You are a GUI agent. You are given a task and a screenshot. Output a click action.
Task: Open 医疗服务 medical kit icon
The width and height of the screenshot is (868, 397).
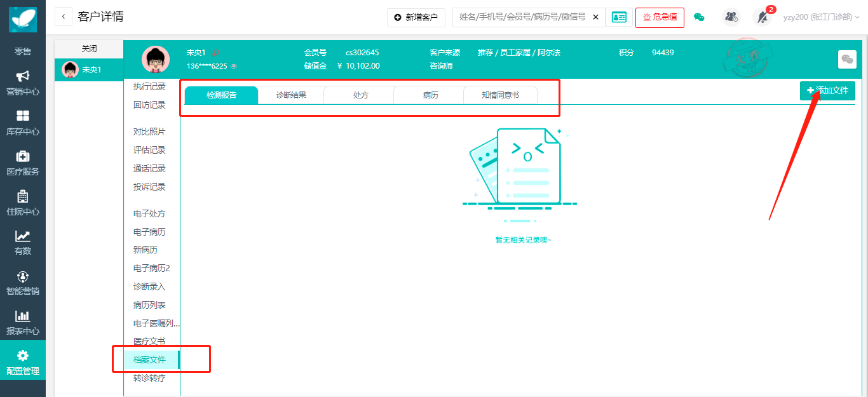[23, 156]
